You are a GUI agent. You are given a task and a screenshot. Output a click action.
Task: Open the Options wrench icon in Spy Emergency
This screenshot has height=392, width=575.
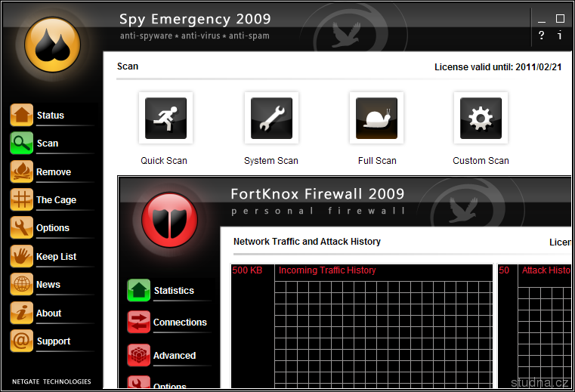click(22, 227)
